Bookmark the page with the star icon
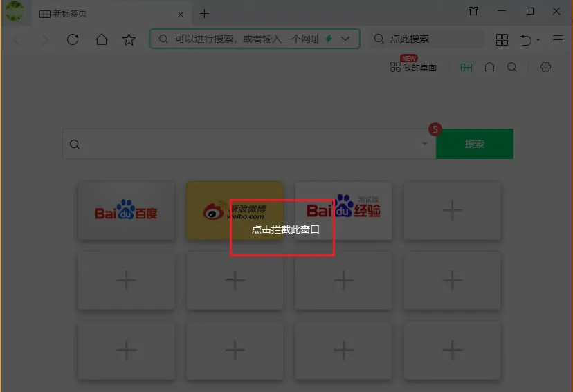The height and width of the screenshot is (392, 573). (x=129, y=39)
